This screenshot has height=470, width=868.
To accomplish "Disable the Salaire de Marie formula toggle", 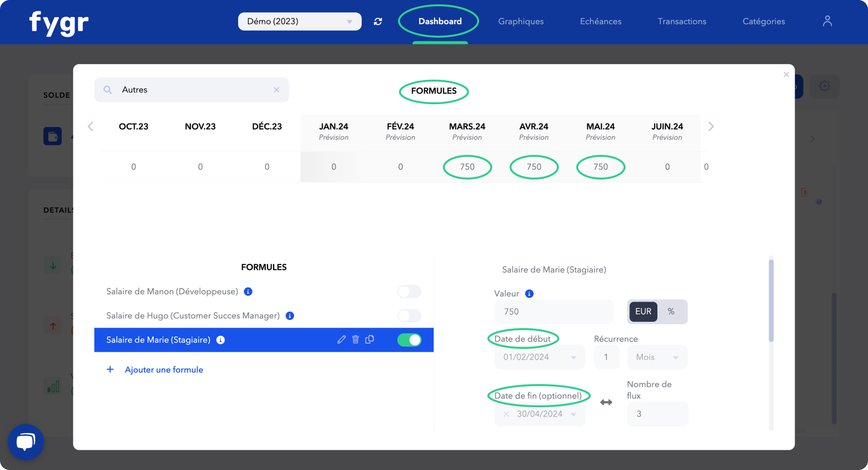I will (409, 340).
